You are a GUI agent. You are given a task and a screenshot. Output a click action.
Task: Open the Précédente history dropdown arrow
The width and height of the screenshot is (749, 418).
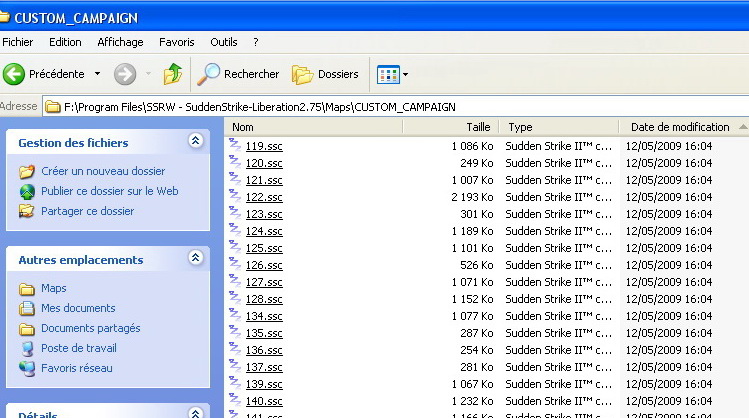tap(97, 74)
